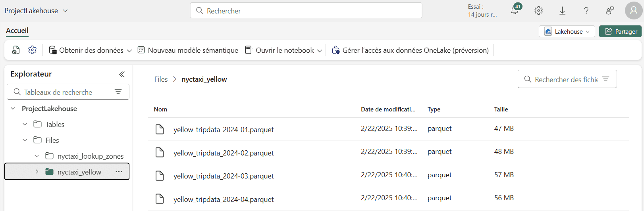The height and width of the screenshot is (211, 644).
Task: Click filter icon in Tableaux de recherche box
Action: pyautogui.click(x=118, y=92)
